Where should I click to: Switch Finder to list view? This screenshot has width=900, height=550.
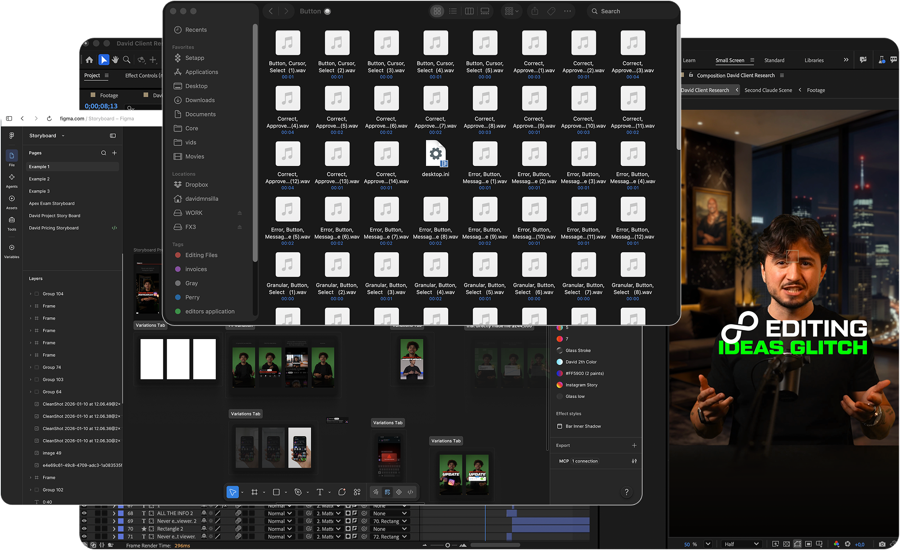click(453, 11)
